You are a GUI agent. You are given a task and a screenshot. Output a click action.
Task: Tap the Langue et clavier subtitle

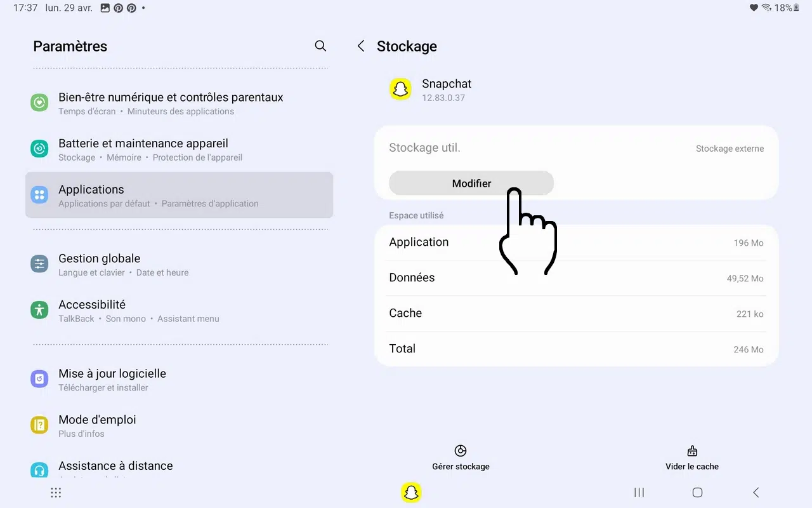pyautogui.click(x=92, y=272)
